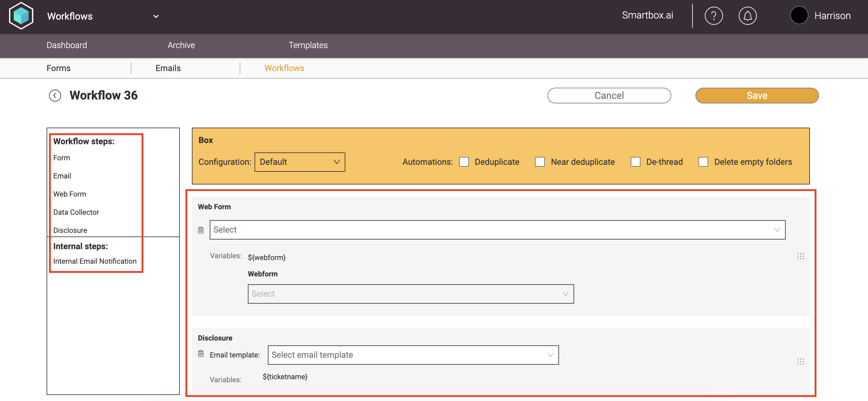Add the Data Collector workflow step

pos(76,212)
